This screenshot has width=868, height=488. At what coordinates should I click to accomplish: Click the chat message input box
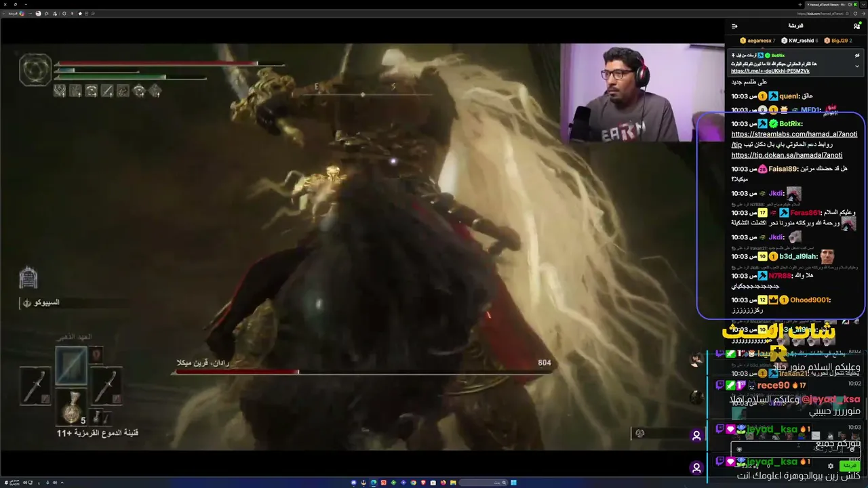coord(797,449)
